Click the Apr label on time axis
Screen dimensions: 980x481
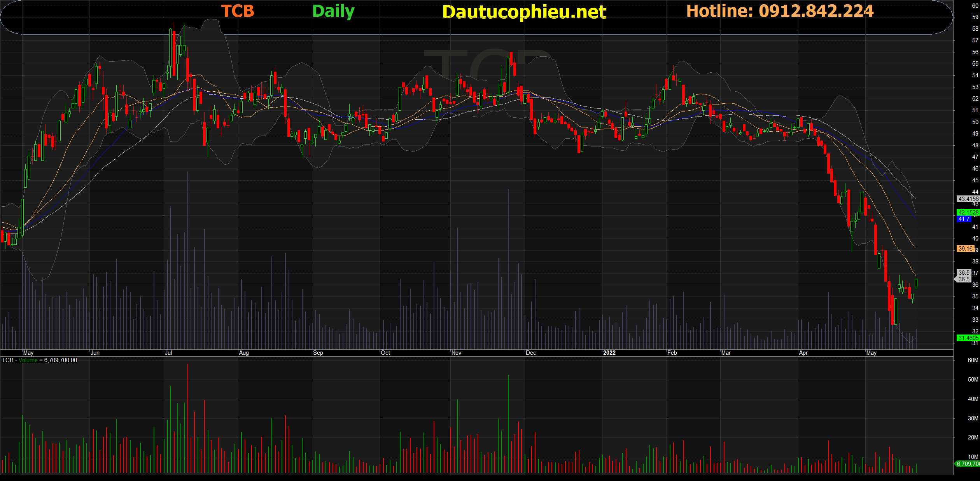[x=803, y=353]
